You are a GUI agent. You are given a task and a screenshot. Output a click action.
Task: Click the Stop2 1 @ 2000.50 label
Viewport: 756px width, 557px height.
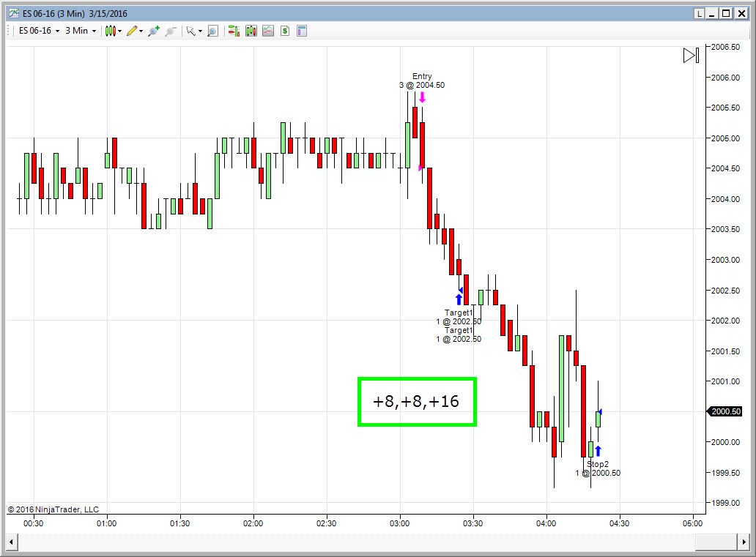point(598,468)
